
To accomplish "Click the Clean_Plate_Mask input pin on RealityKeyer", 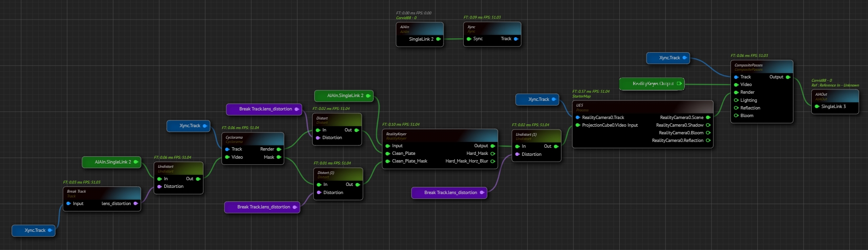I will click(388, 161).
